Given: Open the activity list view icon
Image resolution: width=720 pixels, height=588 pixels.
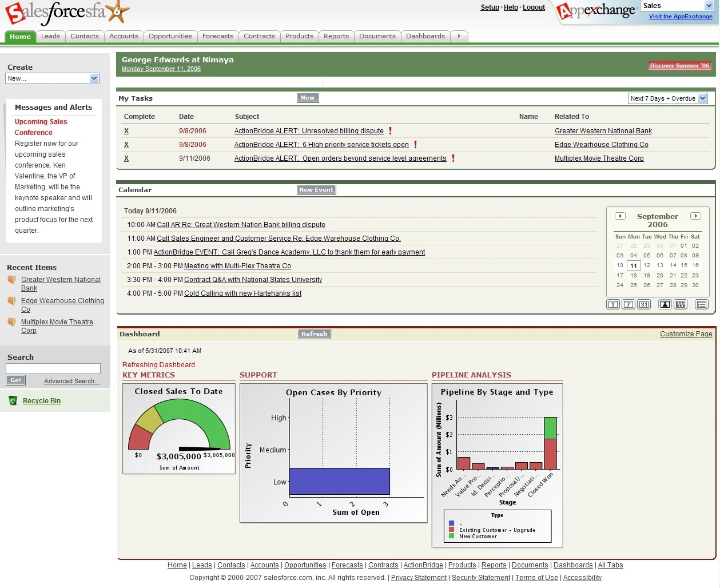Looking at the screenshot, I should tap(702, 304).
